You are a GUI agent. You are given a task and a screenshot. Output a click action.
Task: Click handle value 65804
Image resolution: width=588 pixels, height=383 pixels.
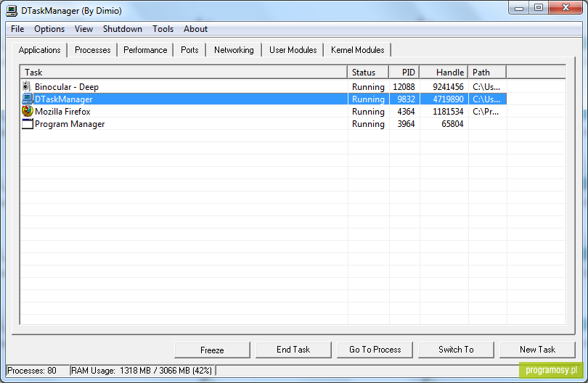coord(453,124)
